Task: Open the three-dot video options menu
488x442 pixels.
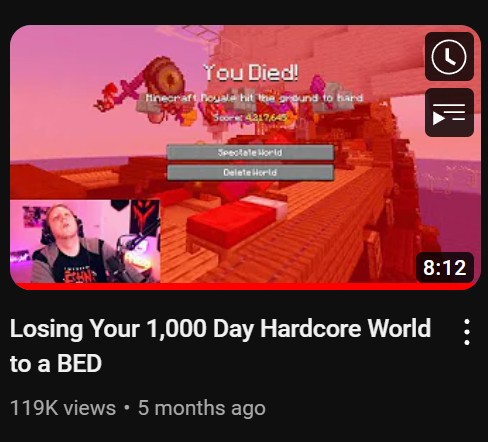Action: (467, 332)
